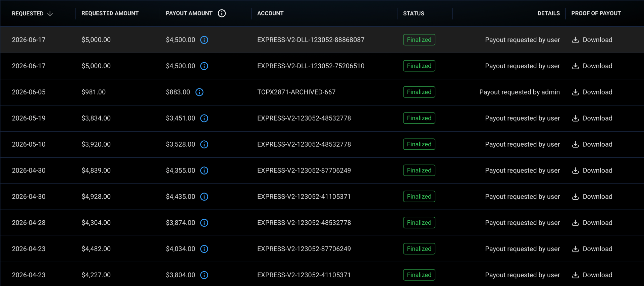Click the Requested column header
The height and width of the screenshot is (286, 644).
(28, 13)
